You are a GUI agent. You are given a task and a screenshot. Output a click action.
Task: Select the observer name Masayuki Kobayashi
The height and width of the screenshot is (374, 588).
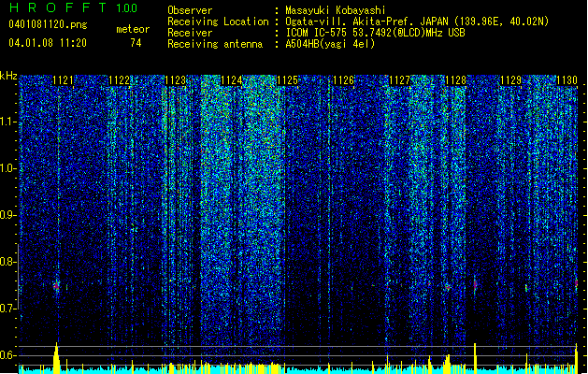[x=336, y=10]
